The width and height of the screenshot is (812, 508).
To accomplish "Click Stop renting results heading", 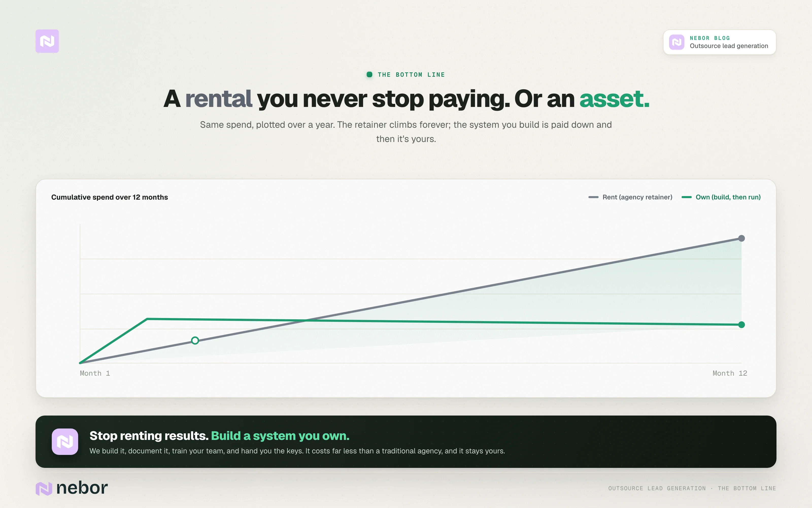I will point(149,436).
